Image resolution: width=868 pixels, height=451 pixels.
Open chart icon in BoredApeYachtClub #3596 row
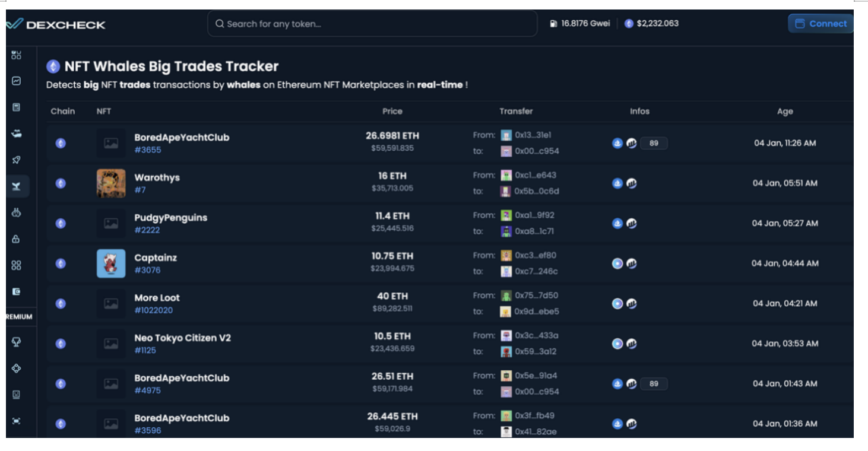[632, 424]
